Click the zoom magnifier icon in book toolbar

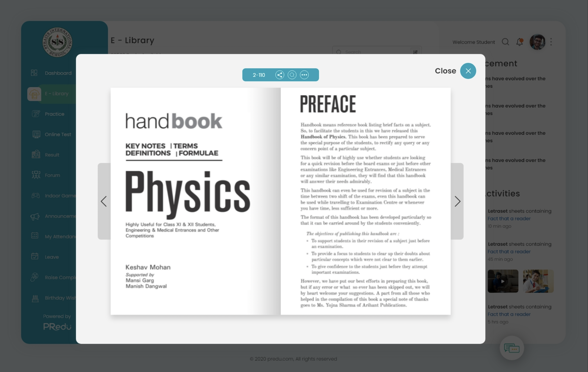pos(292,75)
